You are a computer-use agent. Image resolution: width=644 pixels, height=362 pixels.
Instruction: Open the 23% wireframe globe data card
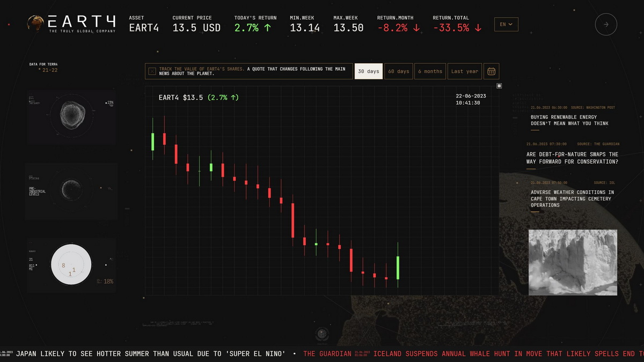tap(71, 116)
